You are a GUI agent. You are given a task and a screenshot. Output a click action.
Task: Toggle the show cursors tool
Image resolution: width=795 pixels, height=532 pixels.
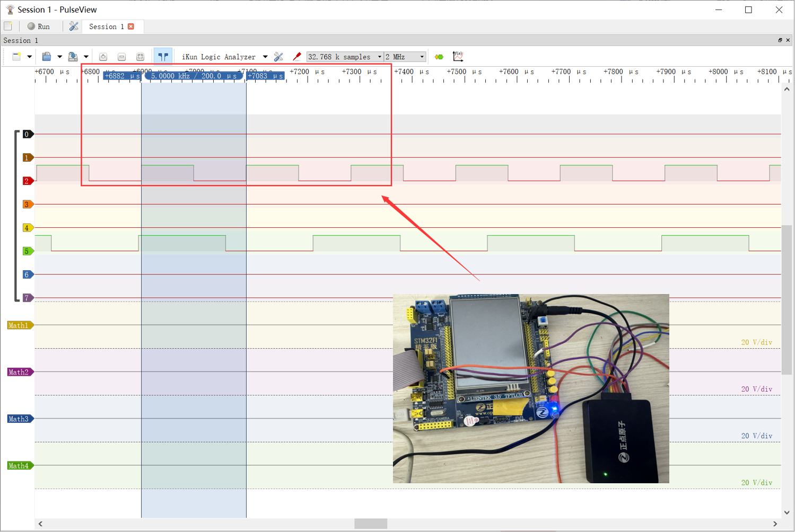click(163, 56)
